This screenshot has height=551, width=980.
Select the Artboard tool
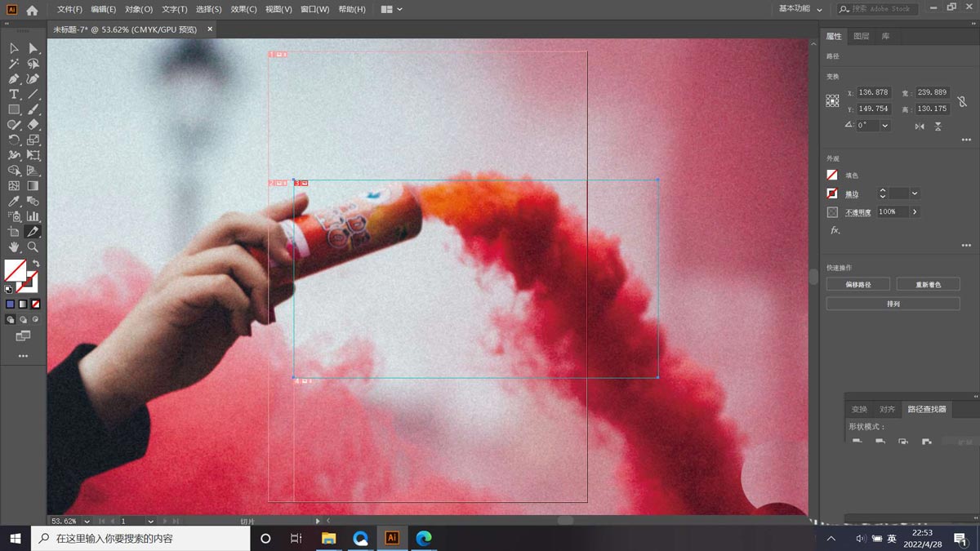coord(14,232)
